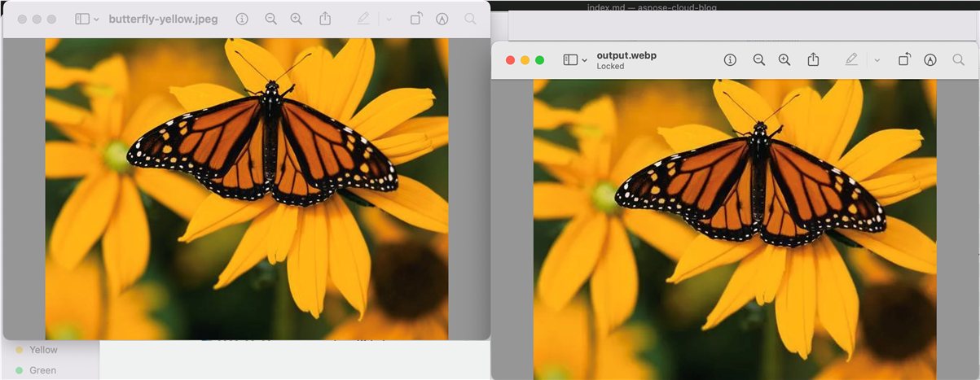980x380 pixels.
Task: Select the Green tag in sidebar
Action: 42,370
